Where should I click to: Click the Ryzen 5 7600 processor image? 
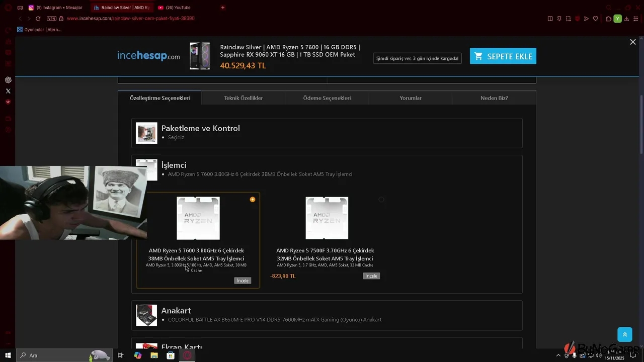(198, 218)
